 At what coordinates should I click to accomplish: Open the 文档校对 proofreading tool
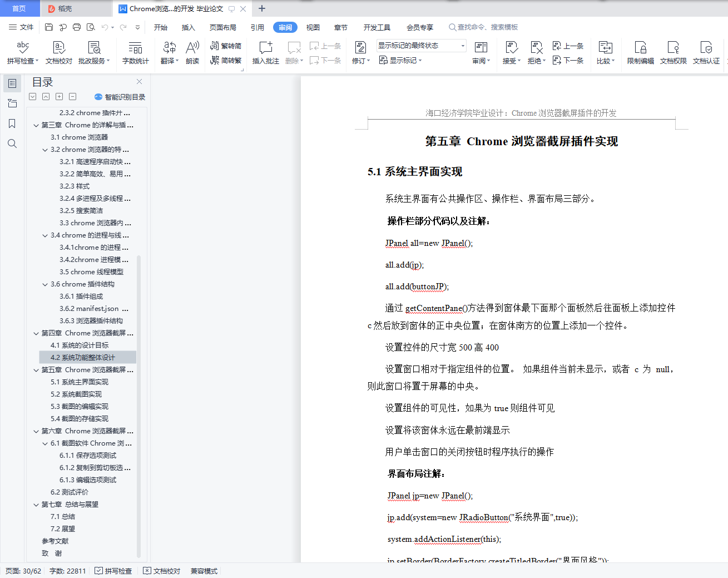click(x=59, y=53)
